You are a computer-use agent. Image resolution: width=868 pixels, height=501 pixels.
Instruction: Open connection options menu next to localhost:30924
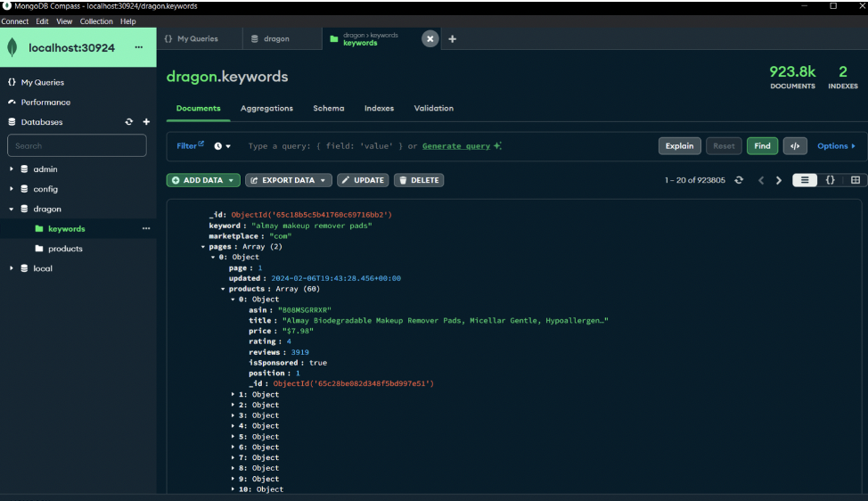(x=139, y=47)
